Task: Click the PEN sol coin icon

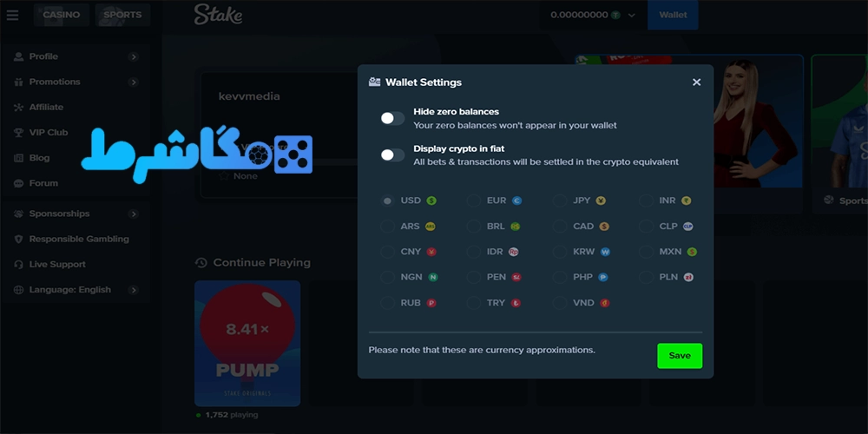Action: coord(516,278)
